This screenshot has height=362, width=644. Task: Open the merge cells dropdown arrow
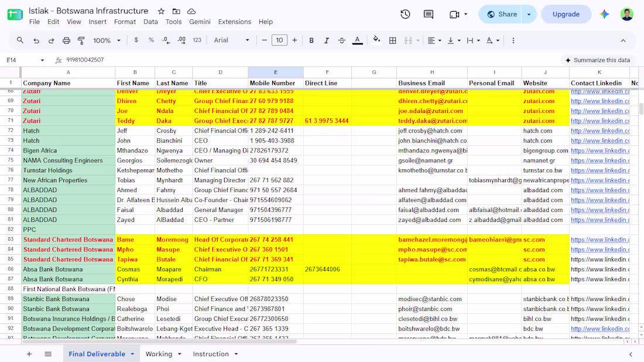pyautogui.click(x=418, y=40)
